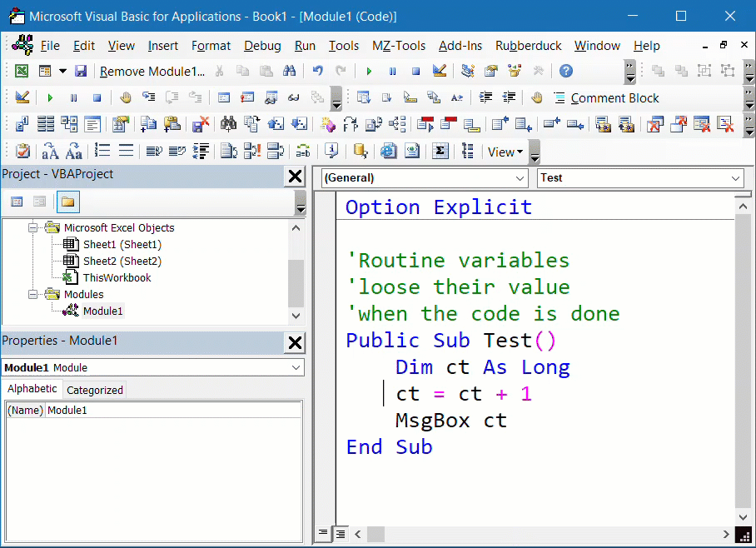
Task: Click the Comment Block button
Action: tap(606, 98)
